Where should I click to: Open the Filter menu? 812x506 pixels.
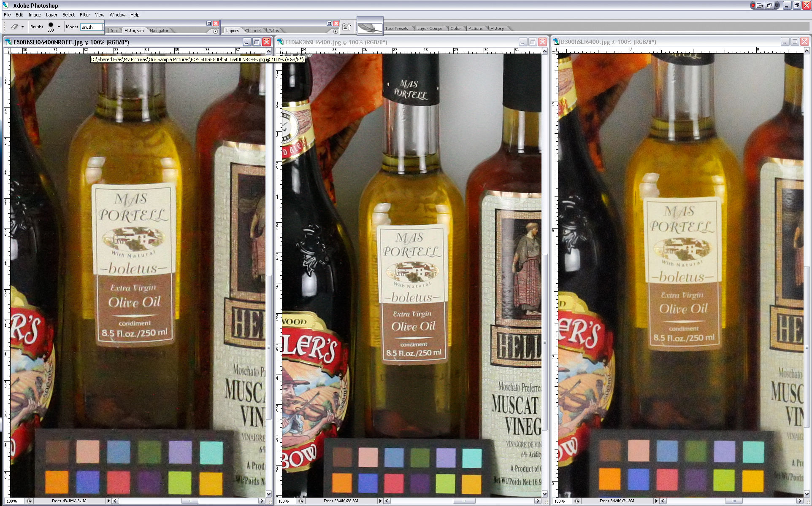tap(85, 15)
